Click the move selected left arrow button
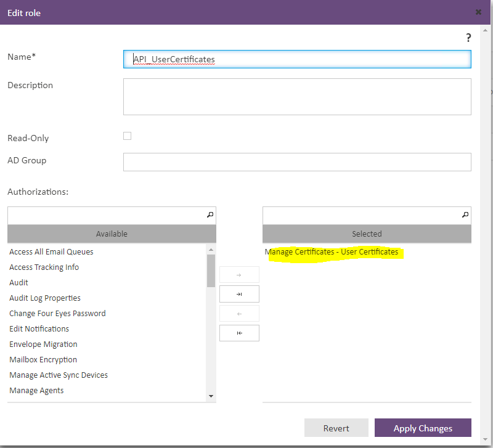Image resolution: width=493 pixels, height=448 pixels. (x=239, y=314)
